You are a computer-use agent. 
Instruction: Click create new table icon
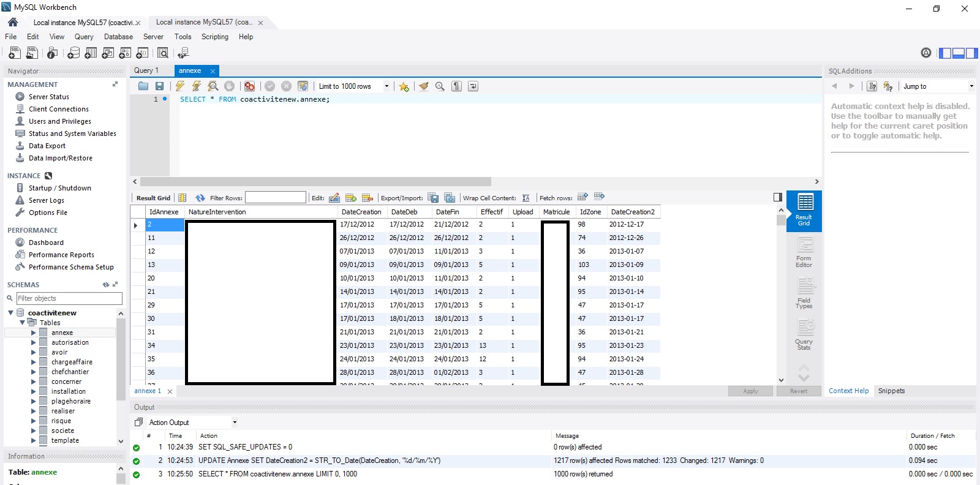point(91,53)
